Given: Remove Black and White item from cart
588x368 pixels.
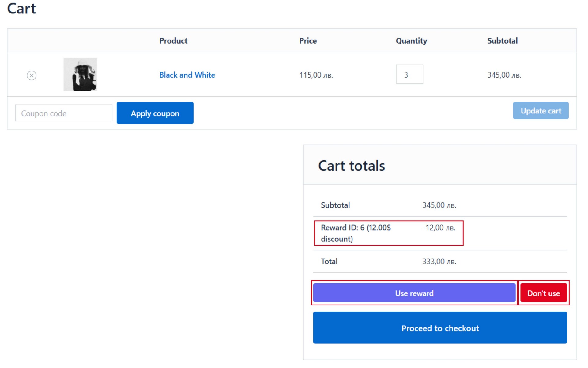Looking at the screenshot, I should [32, 75].
